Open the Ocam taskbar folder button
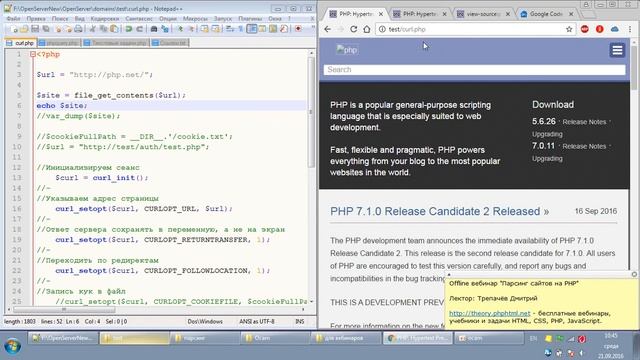The width and height of the screenshot is (640, 360). pyautogui.click(x=276, y=338)
